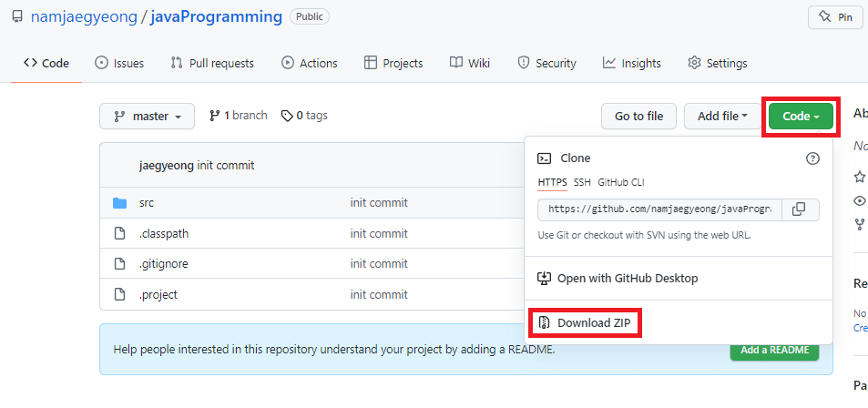Click the Settings gear icon
Image resolution: width=868 pixels, height=408 pixels.
pos(694,63)
